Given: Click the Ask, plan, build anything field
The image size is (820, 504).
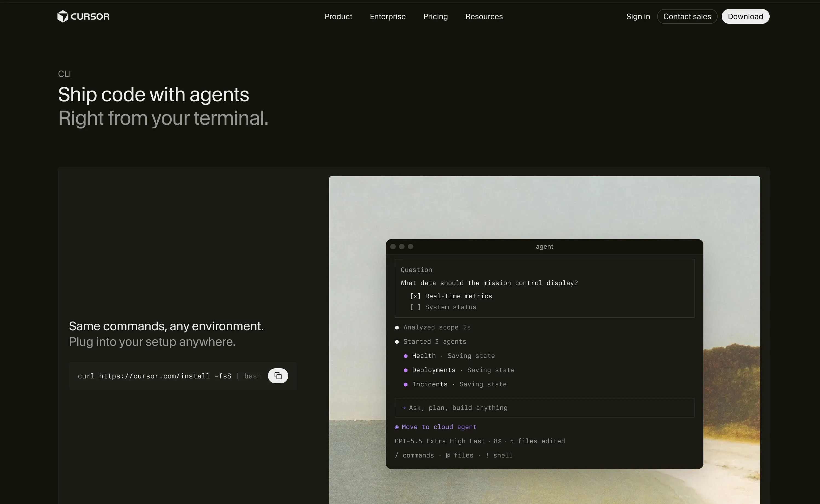Looking at the screenshot, I should point(544,408).
